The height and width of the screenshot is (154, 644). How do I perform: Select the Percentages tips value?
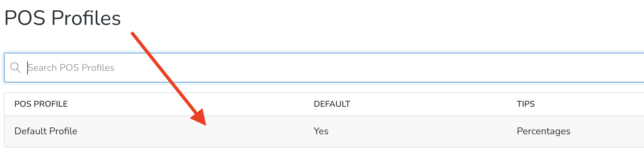coord(543,131)
